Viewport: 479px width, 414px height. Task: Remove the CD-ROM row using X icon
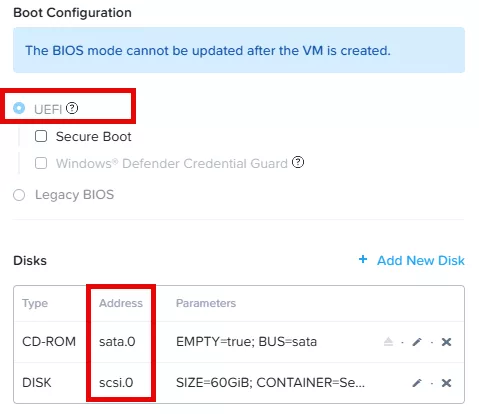click(x=446, y=342)
